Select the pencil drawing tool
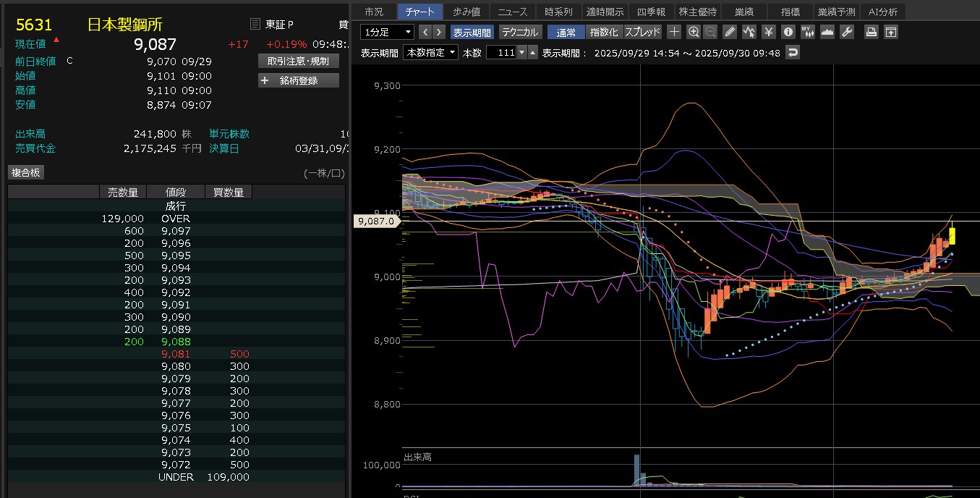Screen dimensions: 980x498 point(730,32)
